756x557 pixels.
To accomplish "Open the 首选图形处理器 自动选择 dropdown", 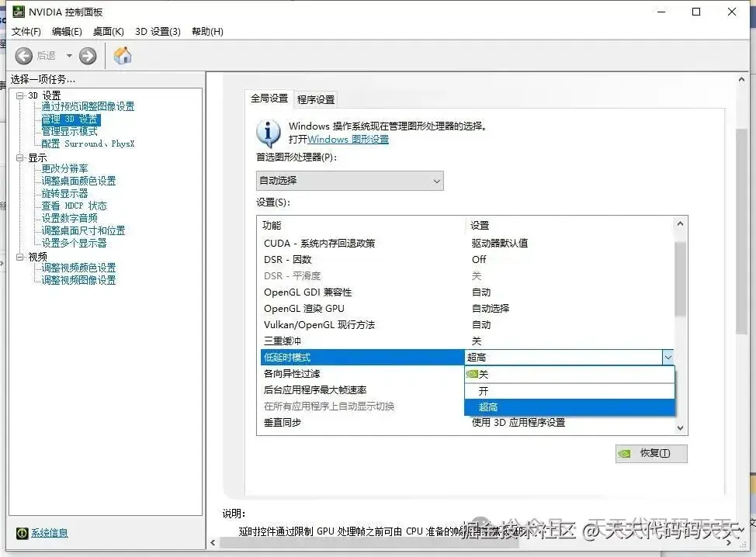I will 349,181.
